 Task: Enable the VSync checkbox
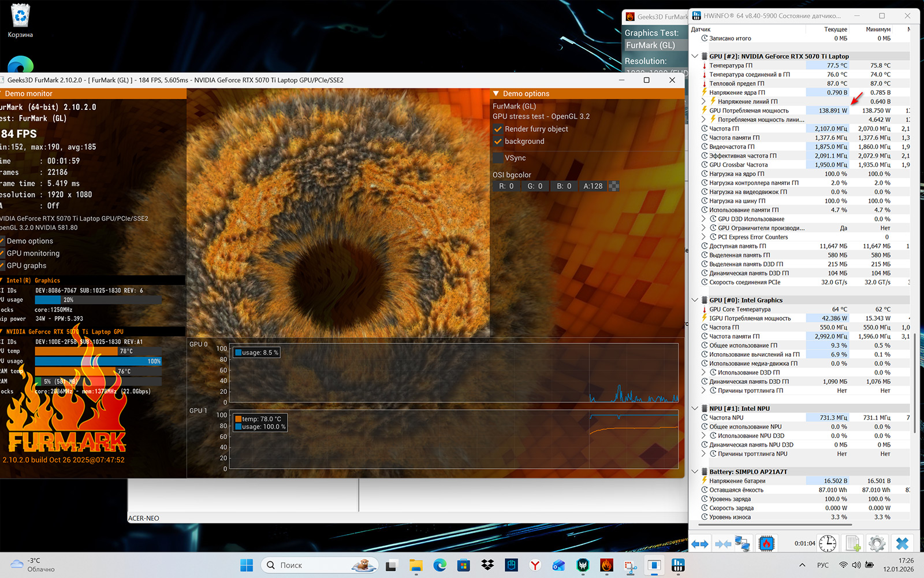click(498, 158)
